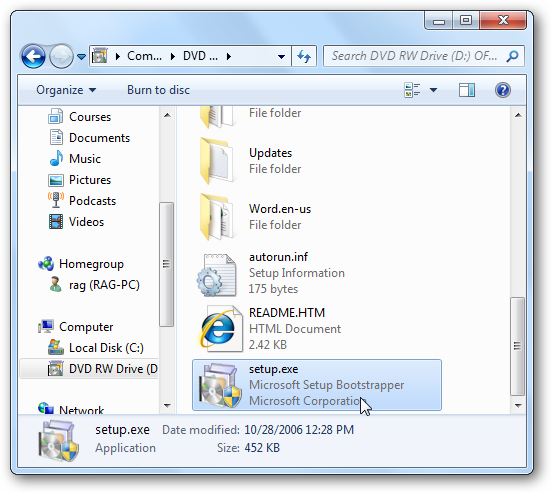The width and height of the screenshot is (552, 493).
Task: Click the change view icon
Action: pyautogui.click(x=412, y=90)
